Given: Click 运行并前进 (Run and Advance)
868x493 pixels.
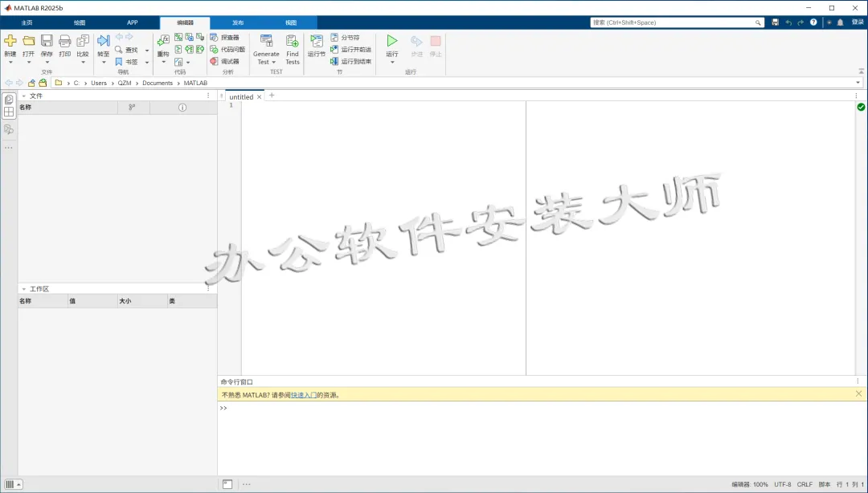Looking at the screenshot, I should [350, 49].
